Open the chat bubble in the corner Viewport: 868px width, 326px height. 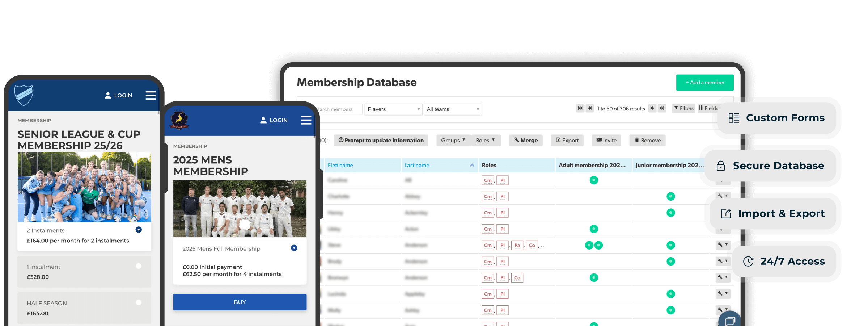pos(731,320)
